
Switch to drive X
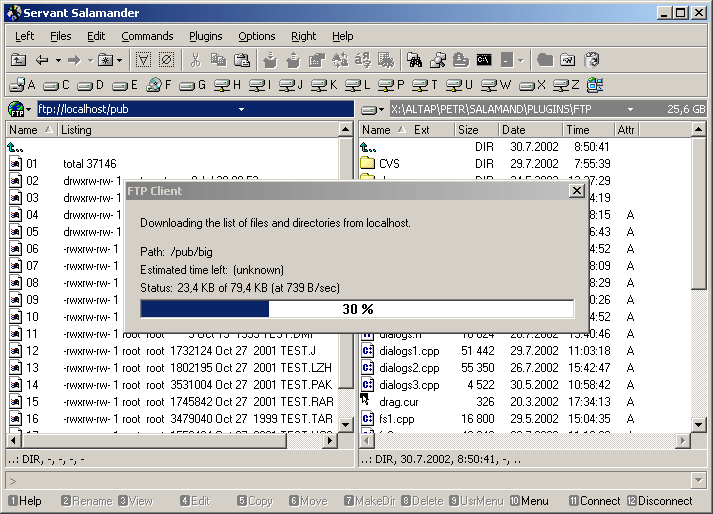(x=532, y=85)
